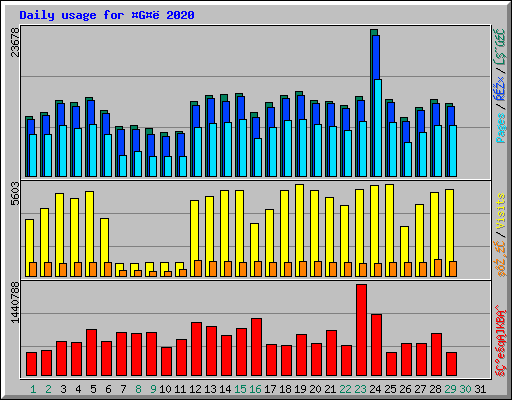512x400 pixels.
Task: Click the 23678 axis value
Action: pos(15,42)
